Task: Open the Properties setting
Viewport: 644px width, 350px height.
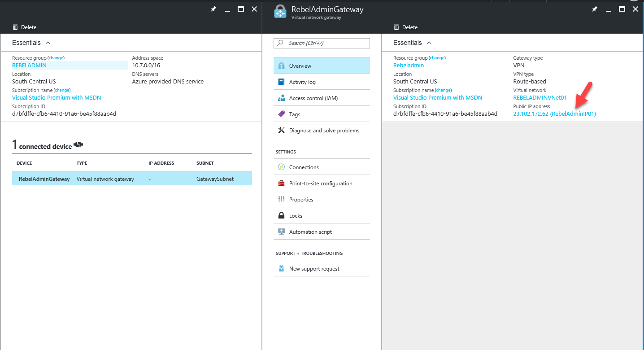Action: point(322,200)
